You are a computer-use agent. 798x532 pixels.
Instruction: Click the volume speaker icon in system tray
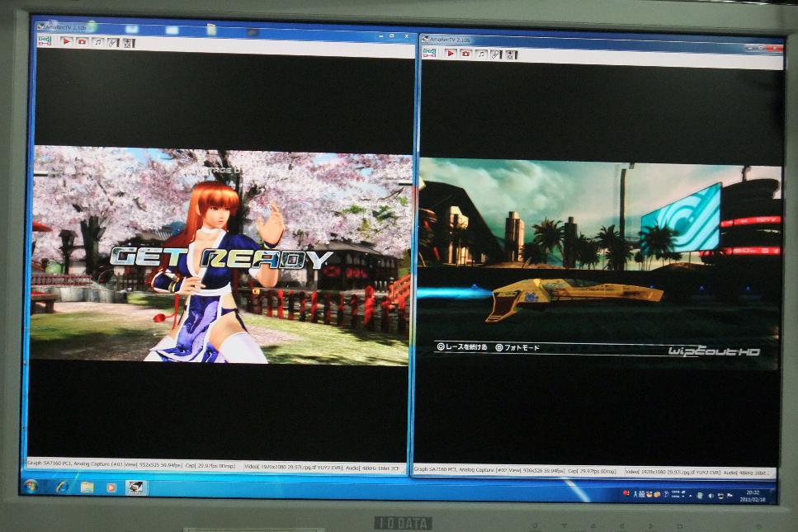pos(711,496)
